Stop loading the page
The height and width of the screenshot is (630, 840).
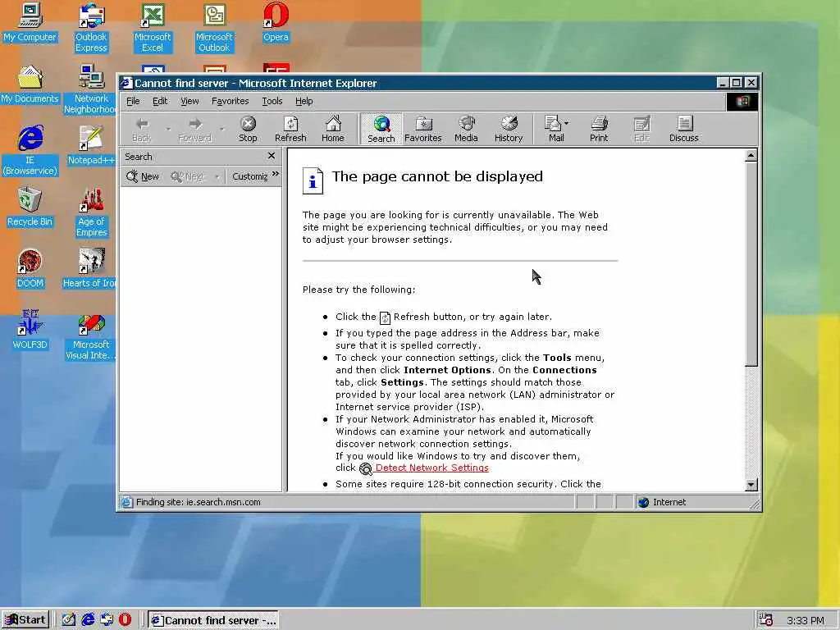coord(248,129)
